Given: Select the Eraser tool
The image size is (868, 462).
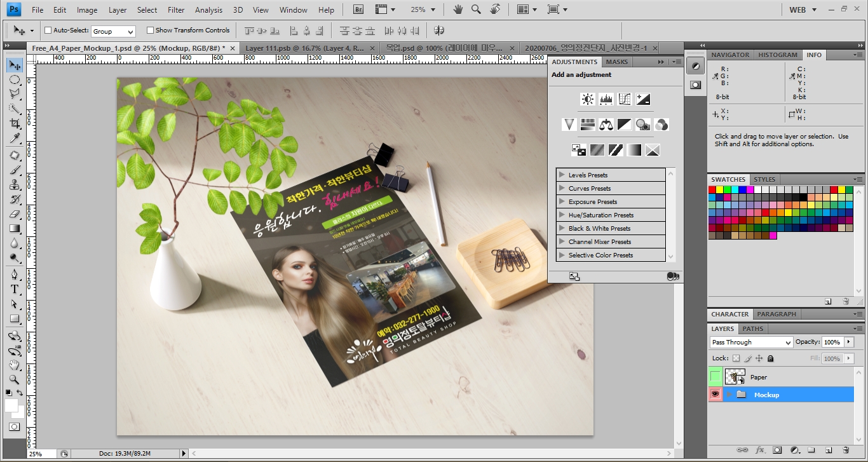Looking at the screenshot, I should pos(15,214).
